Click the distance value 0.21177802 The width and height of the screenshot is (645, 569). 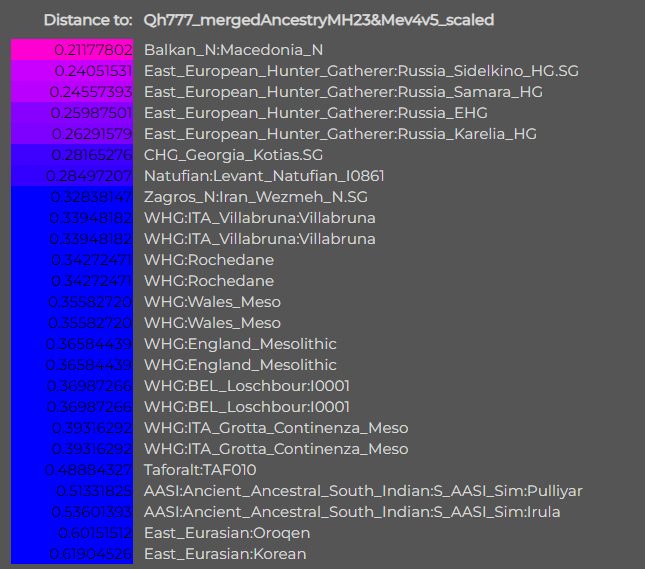coord(93,50)
